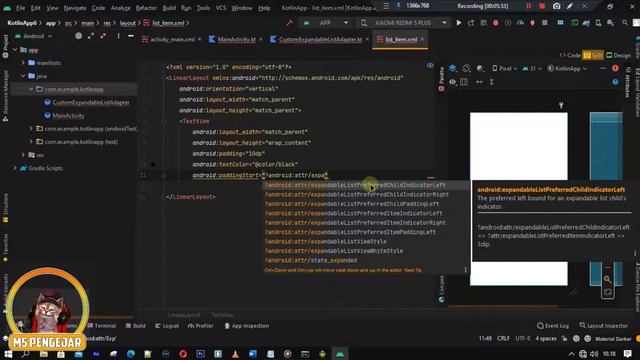Pause the recording in recorder bar
The height and width of the screenshot is (360, 640).
529,6
